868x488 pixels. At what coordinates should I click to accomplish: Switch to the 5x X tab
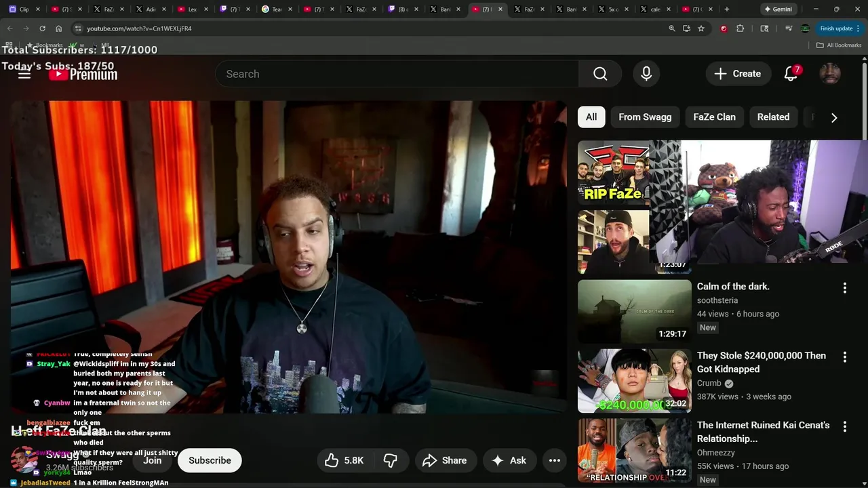(x=613, y=9)
